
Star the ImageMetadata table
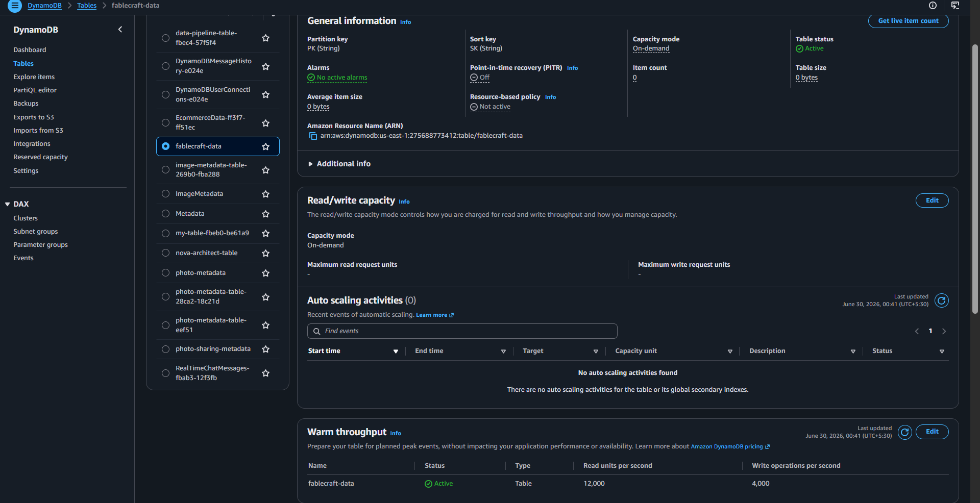(x=265, y=194)
